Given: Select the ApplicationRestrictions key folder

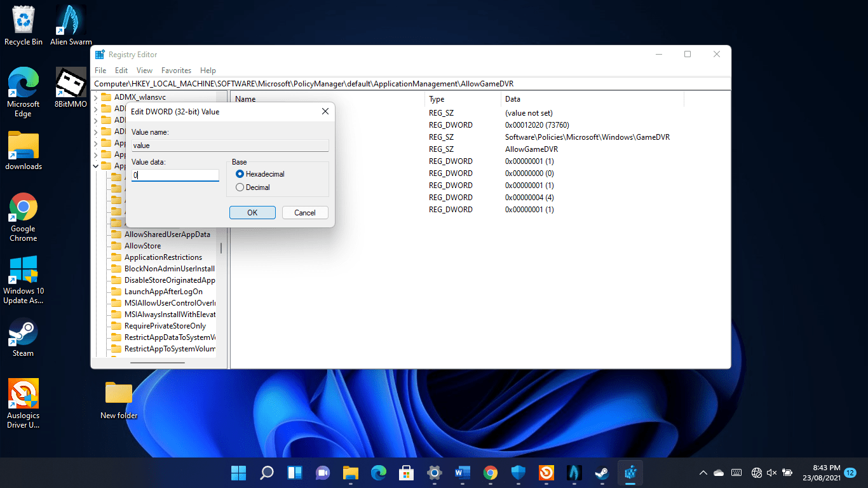Looking at the screenshot, I should pyautogui.click(x=163, y=257).
